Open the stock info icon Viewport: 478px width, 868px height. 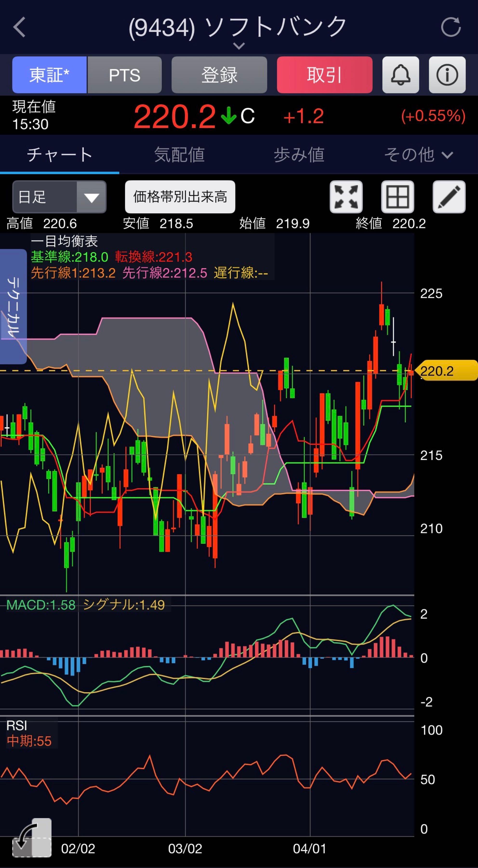coord(447,75)
